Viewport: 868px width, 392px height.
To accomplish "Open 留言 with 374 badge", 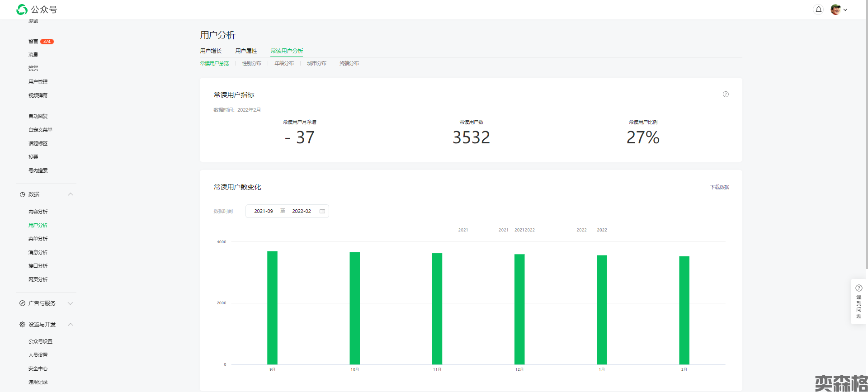I will [33, 42].
